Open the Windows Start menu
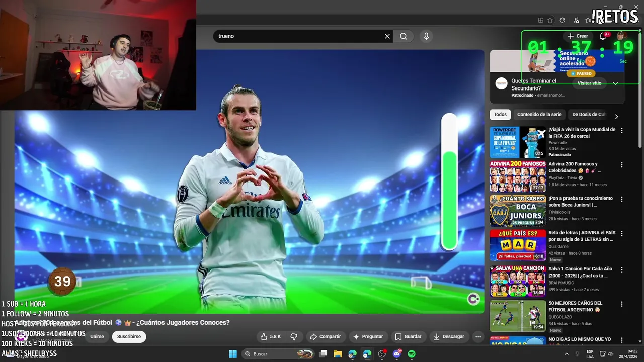 pos(233,354)
